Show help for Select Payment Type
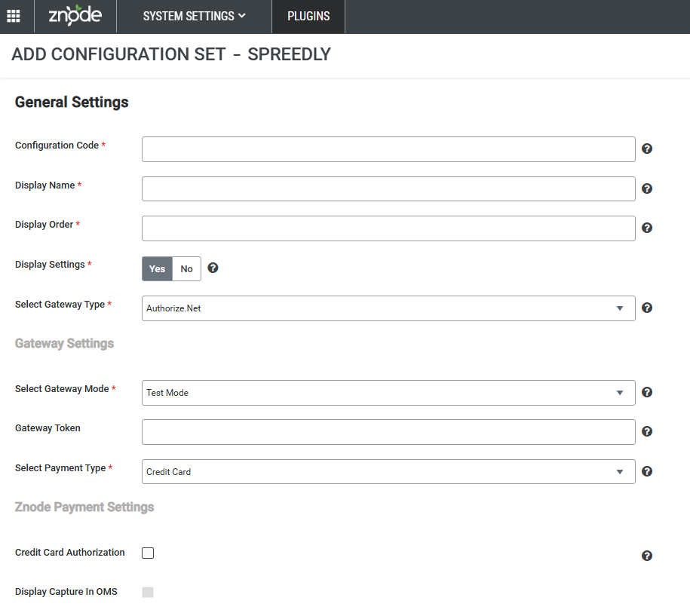This screenshot has width=690, height=616. click(x=646, y=472)
